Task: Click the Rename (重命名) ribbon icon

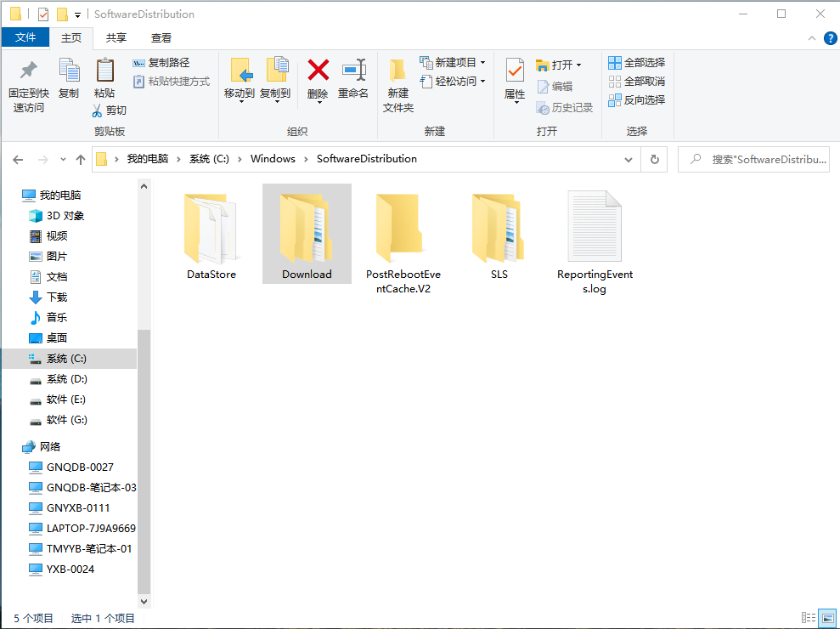Action: coord(353,71)
